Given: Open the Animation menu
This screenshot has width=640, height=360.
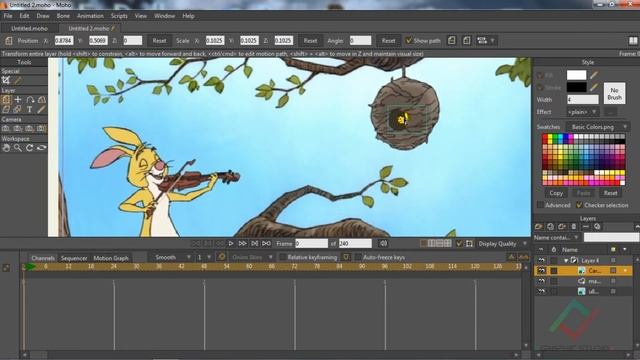Looking at the screenshot, I should pyautogui.click(x=90, y=16).
